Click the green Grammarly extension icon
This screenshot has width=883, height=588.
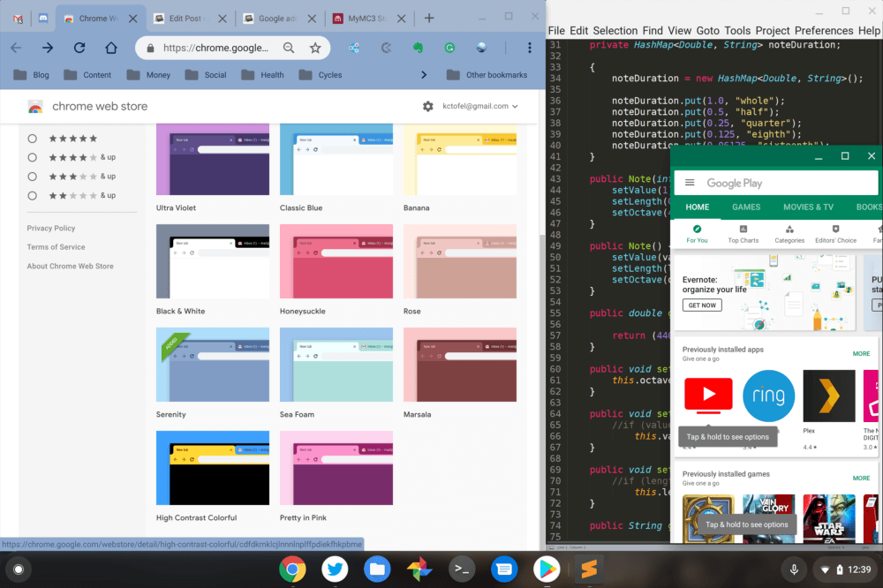[449, 48]
